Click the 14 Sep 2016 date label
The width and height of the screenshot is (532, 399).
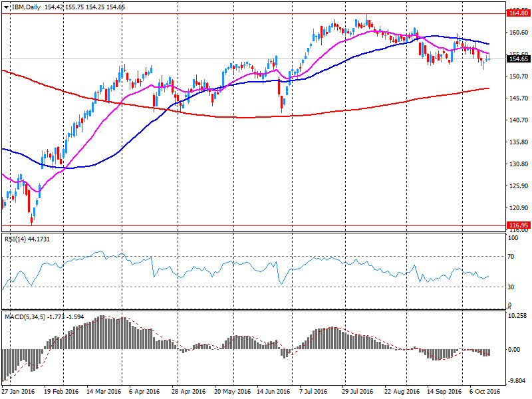(444, 391)
